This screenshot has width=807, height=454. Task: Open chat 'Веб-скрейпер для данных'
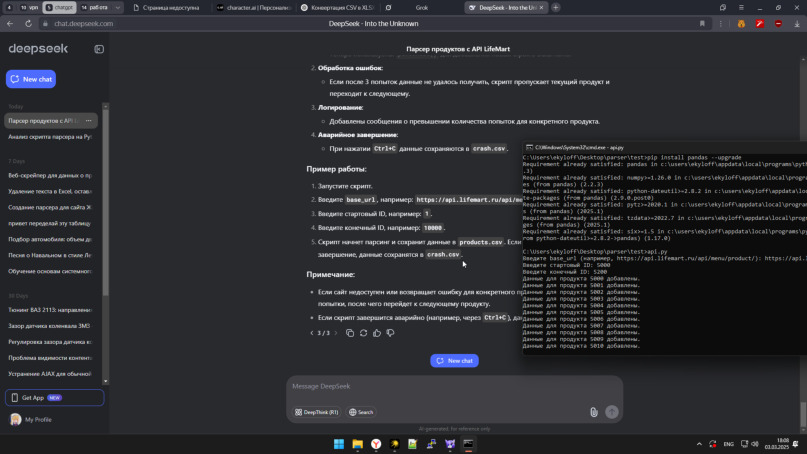[50, 176]
